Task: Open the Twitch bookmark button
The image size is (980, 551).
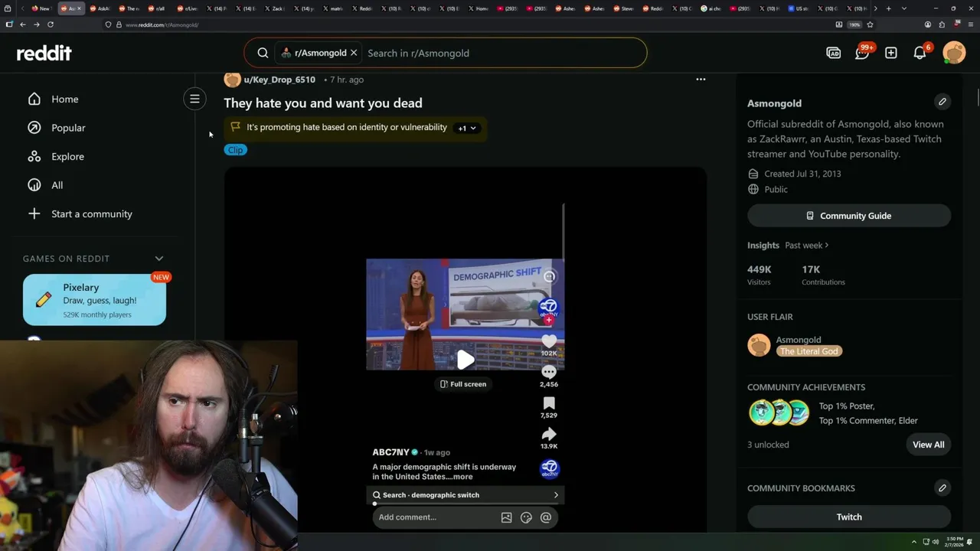Action: click(849, 517)
